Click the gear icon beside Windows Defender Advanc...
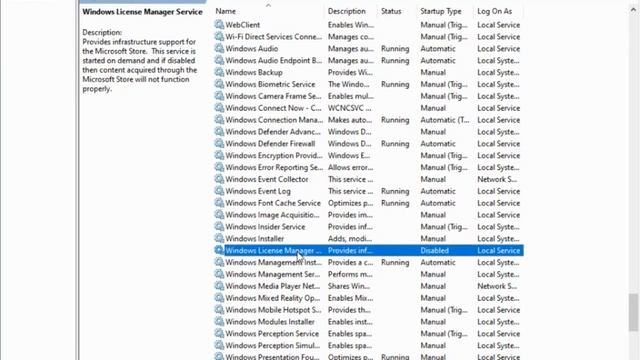The height and width of the screenshot is (360, 640). click(x=219, y=131)
